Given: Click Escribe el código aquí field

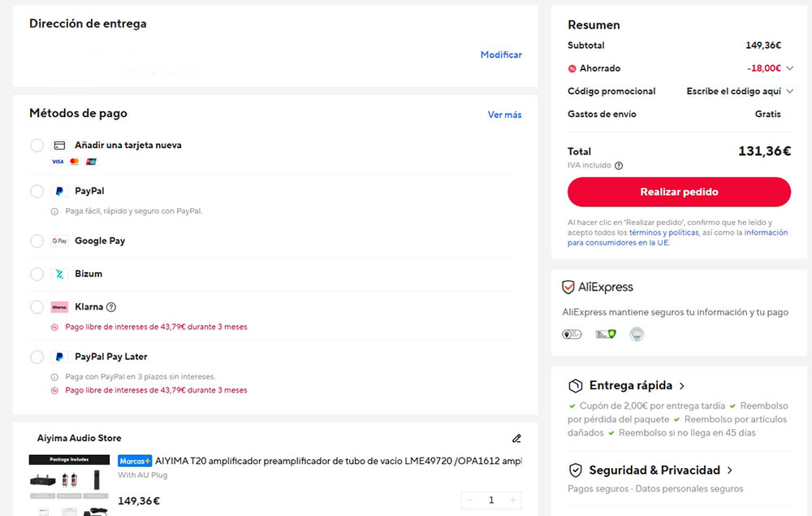Looking at the screenshot, I should point(734,91).
